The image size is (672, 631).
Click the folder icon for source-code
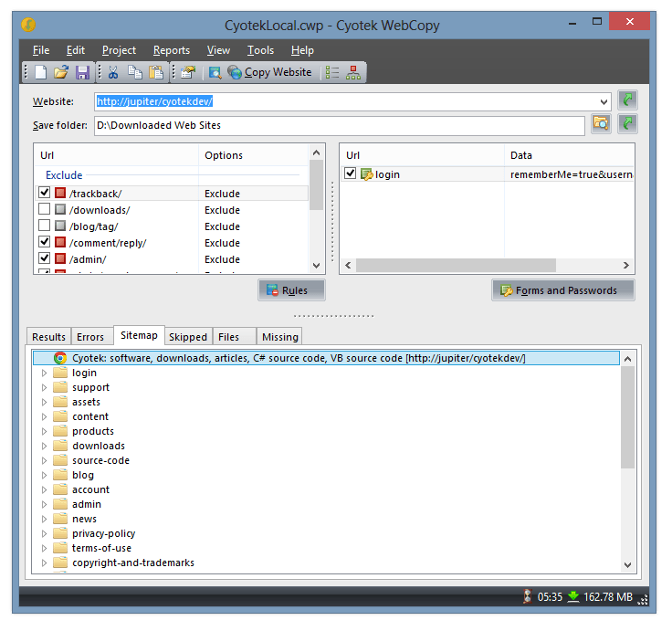tap(60, 459)
